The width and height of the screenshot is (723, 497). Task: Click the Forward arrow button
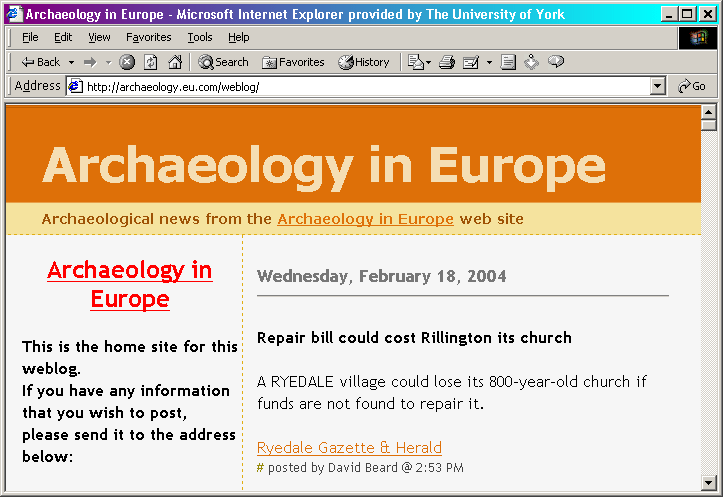(x=90, y=62)
